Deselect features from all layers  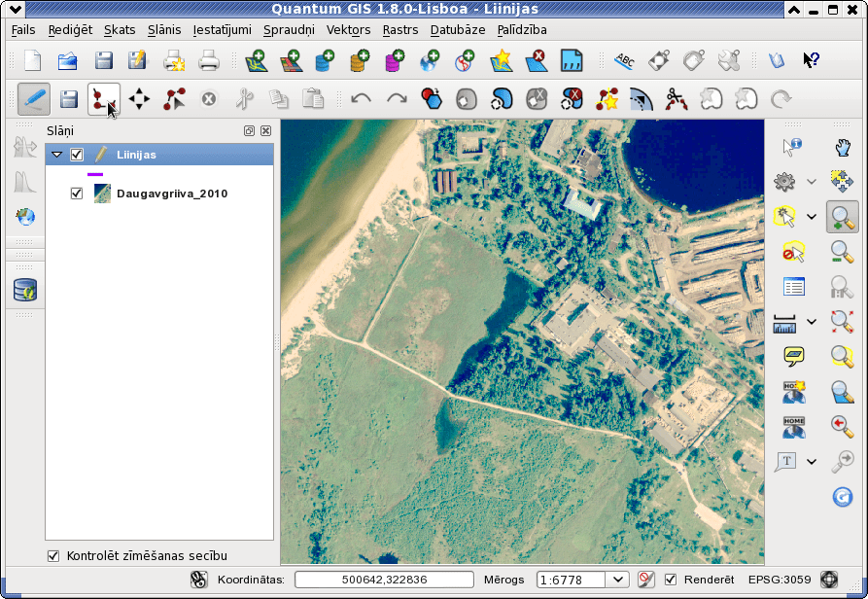point(793,252)
